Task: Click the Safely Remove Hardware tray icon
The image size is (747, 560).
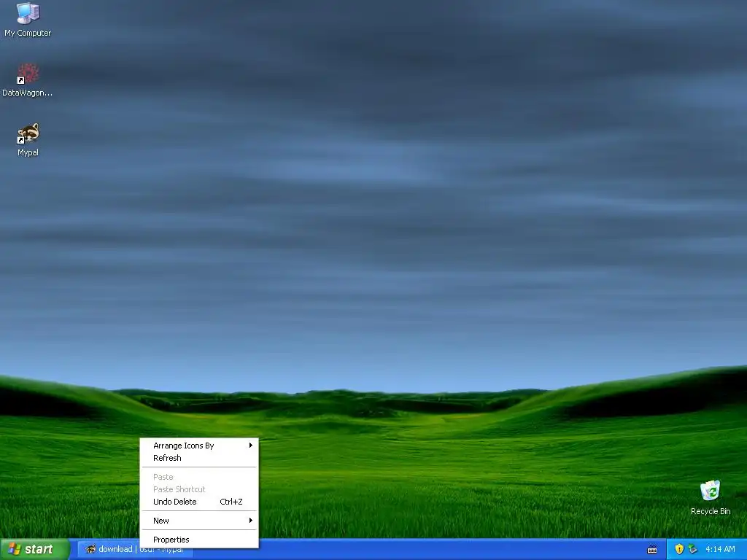Action: pos(693,549)
